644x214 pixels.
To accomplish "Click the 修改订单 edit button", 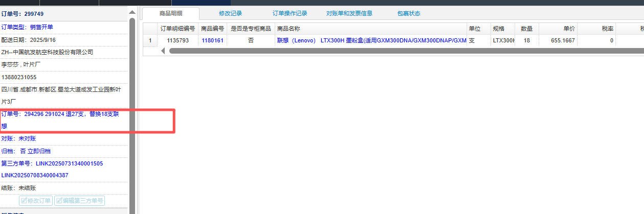I will pos(36,201).
